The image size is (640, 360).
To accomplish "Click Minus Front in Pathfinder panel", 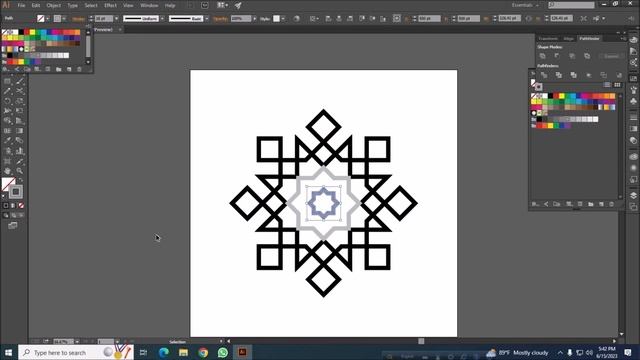I will point(557,56).
